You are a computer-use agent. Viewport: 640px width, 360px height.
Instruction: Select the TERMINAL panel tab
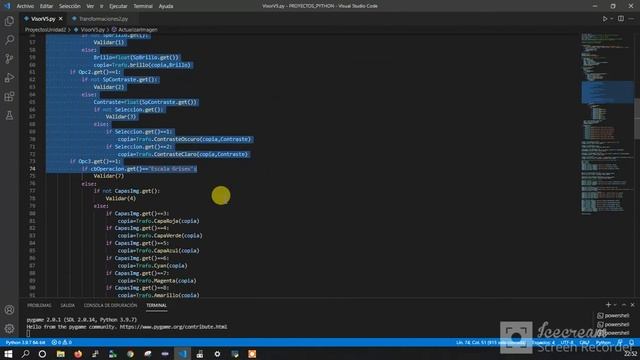coord(156,305)
